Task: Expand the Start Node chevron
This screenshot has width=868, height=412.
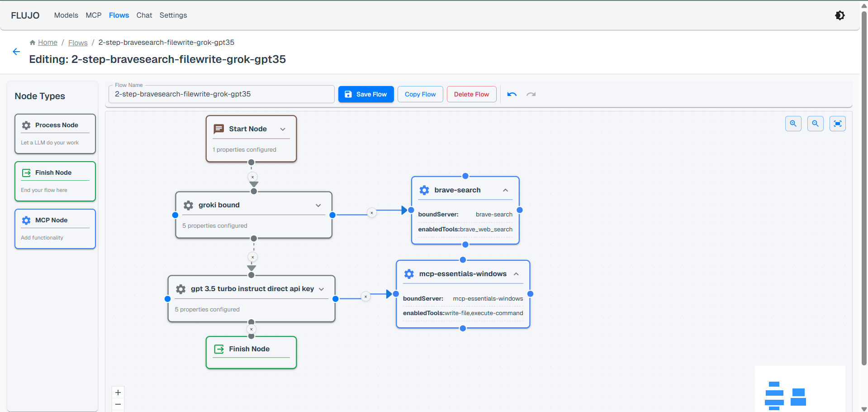Action: pos(283,129)
